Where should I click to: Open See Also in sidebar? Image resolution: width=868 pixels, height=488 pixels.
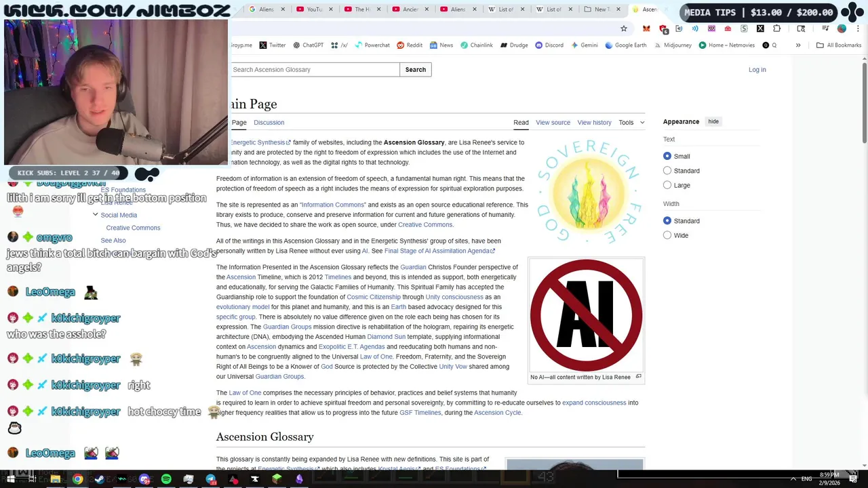(113, 241)
